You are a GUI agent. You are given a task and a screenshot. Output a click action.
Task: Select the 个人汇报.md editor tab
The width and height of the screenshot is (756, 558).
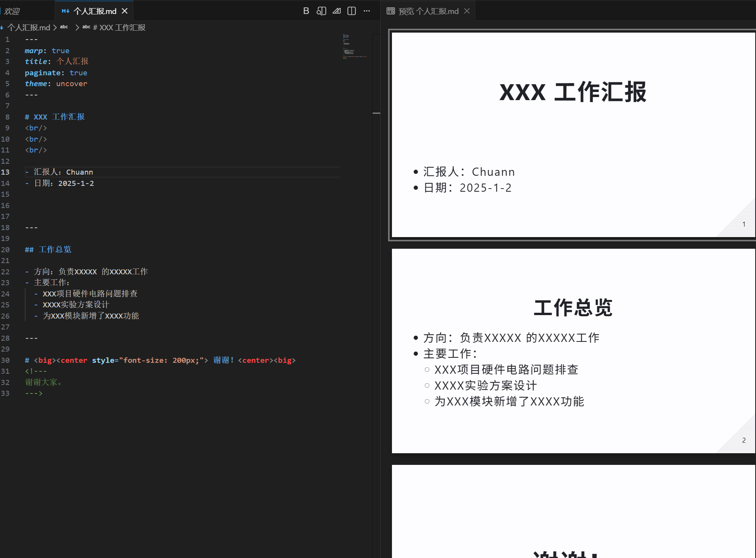(95, 11)
